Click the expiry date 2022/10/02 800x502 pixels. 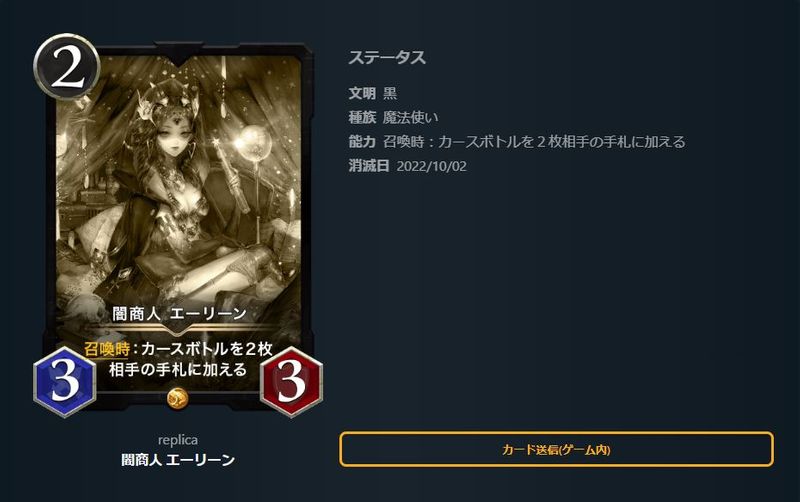[x=432, y=166]
